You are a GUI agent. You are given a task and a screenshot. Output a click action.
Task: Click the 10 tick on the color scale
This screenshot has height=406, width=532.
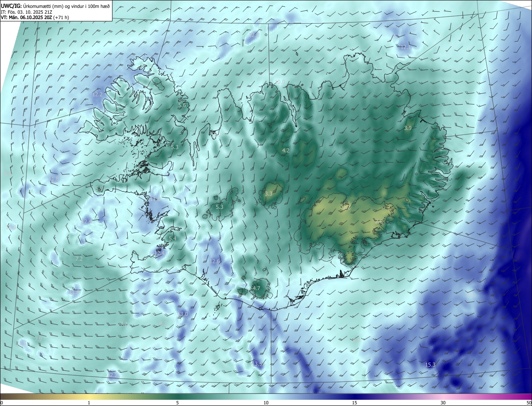[266, 403]
